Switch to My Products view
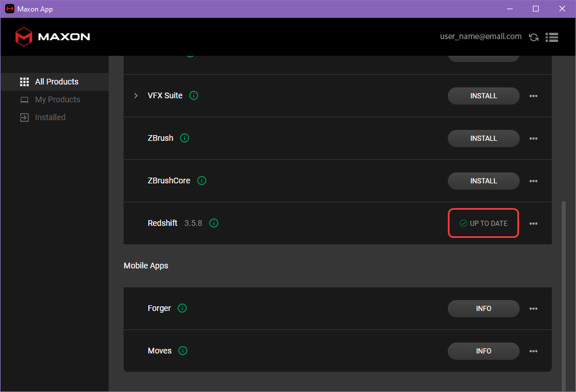Viewport: 576px width, 392px height. [57, 99]
